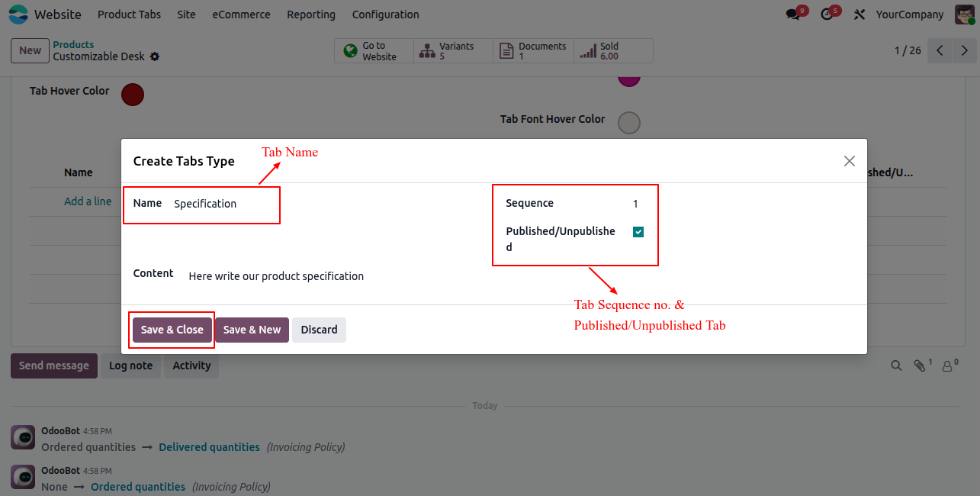Image resolution: width=980 pixels, height=496 pixels.
Task: Click the Products breadcrumb link
Action: pyautogui.click(x=73, y=45)
